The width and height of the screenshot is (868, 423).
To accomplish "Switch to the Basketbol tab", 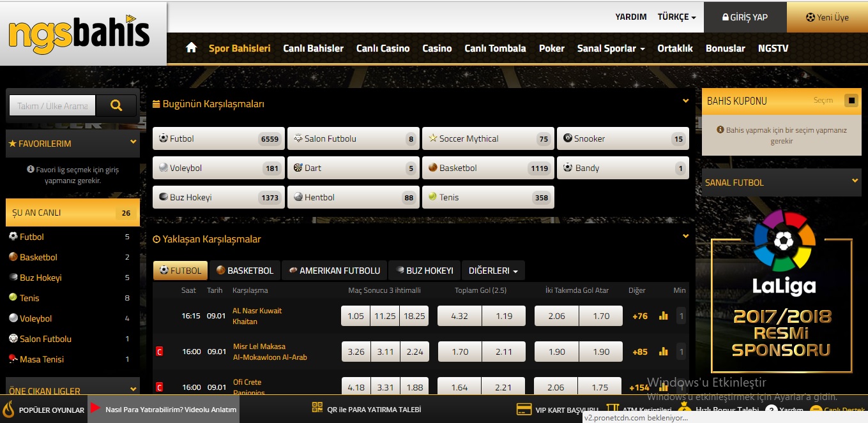I will [245, 271].
